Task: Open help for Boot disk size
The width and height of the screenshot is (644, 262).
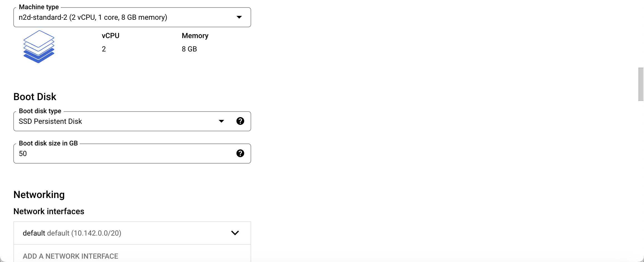Action: point(240,153)
